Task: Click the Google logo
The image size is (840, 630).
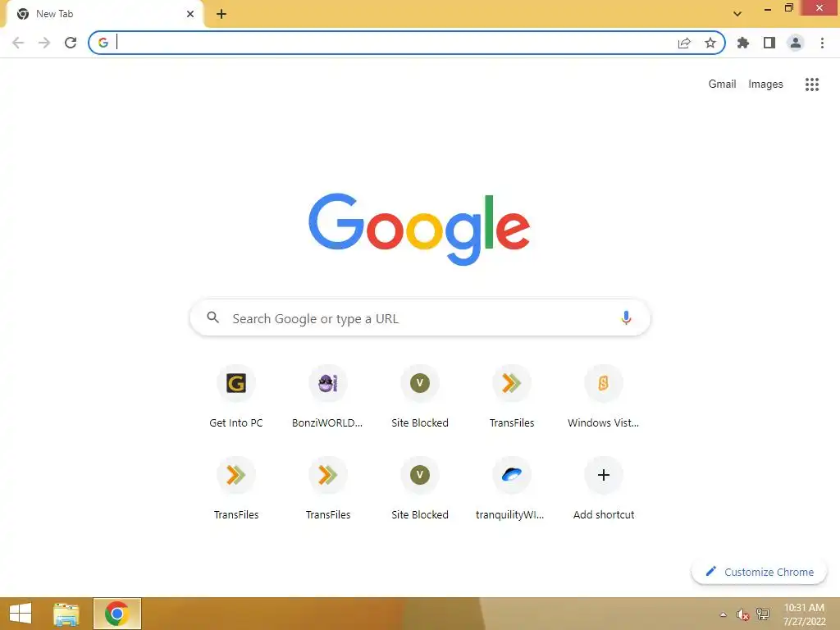Action: pos(419,230)
